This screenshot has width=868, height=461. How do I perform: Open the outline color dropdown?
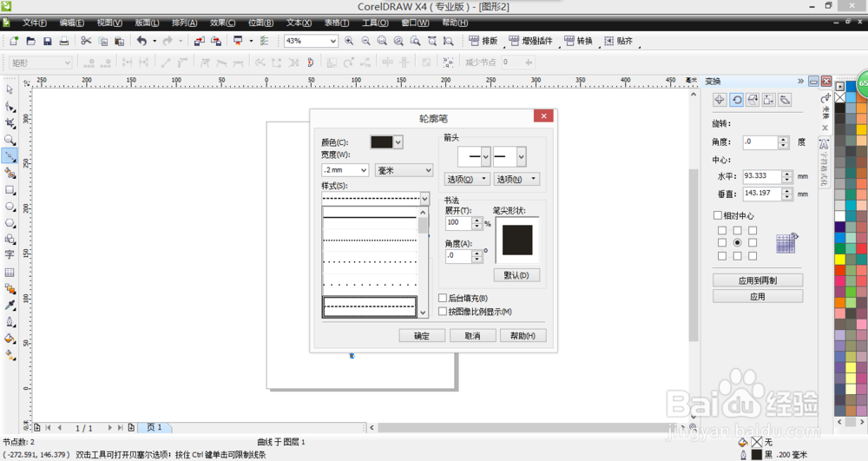pos(398,142)
